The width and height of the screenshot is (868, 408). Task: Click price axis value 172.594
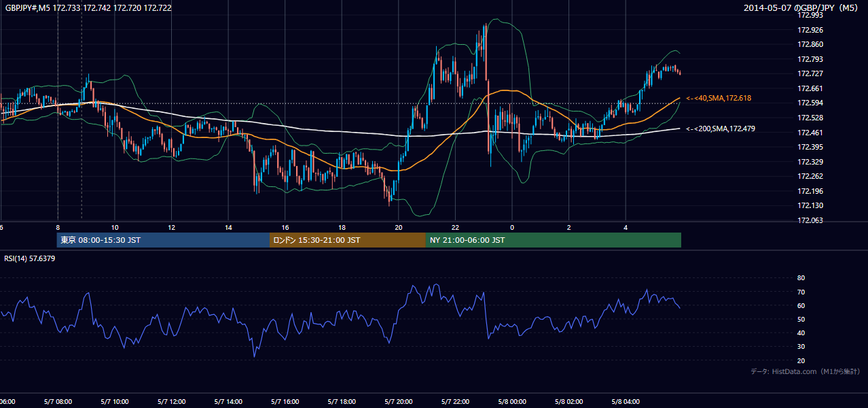tap(810, 103)
